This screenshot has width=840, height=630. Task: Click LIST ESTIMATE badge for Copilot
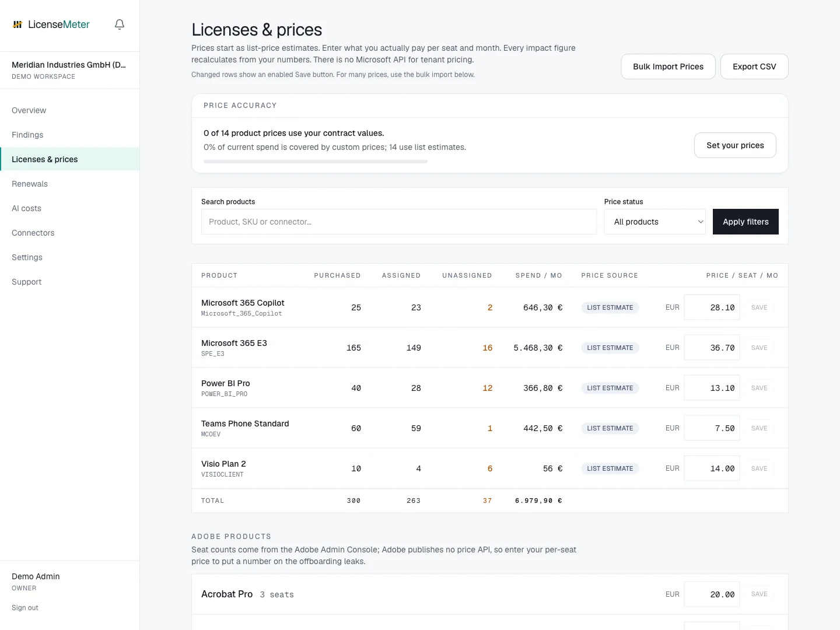pos(610,307)
